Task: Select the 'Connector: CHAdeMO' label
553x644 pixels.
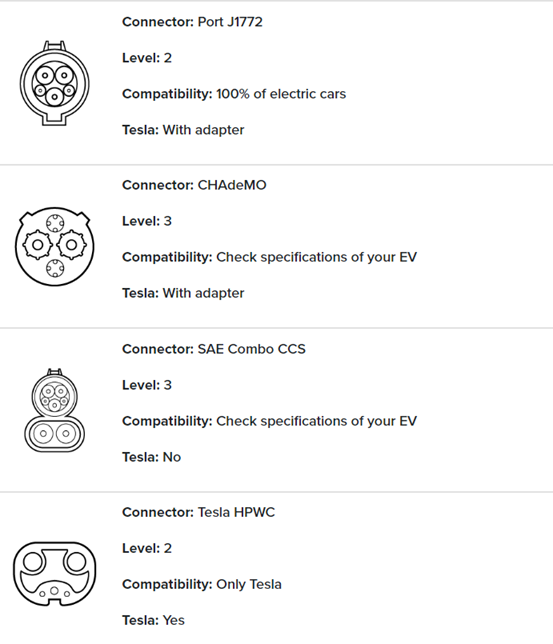Action: pyautogui.click(x=194, y=185)
